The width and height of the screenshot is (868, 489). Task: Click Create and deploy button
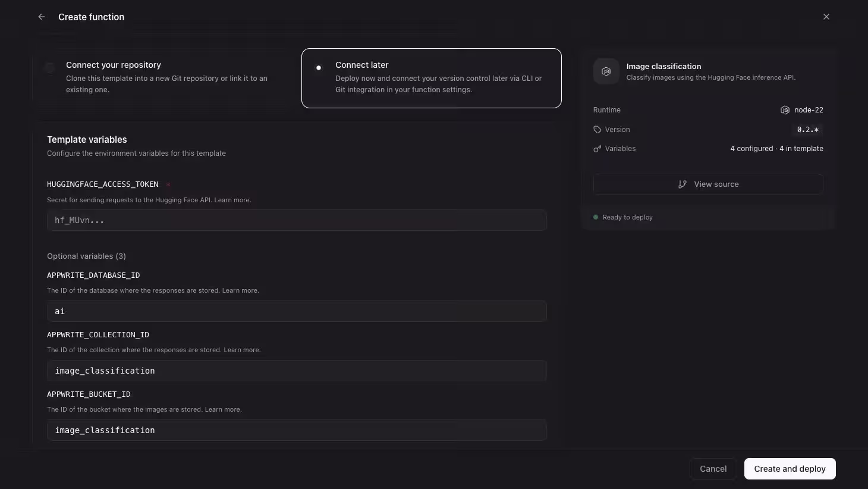point(790,469)
